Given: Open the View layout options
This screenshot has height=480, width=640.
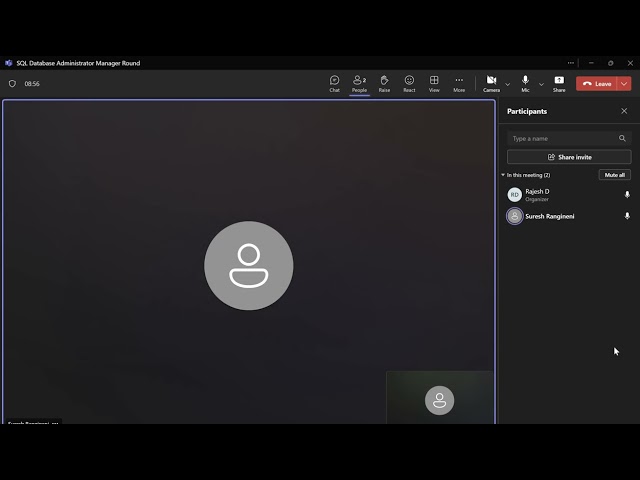Looking at the screenshot, I should [x=434, y=83].
